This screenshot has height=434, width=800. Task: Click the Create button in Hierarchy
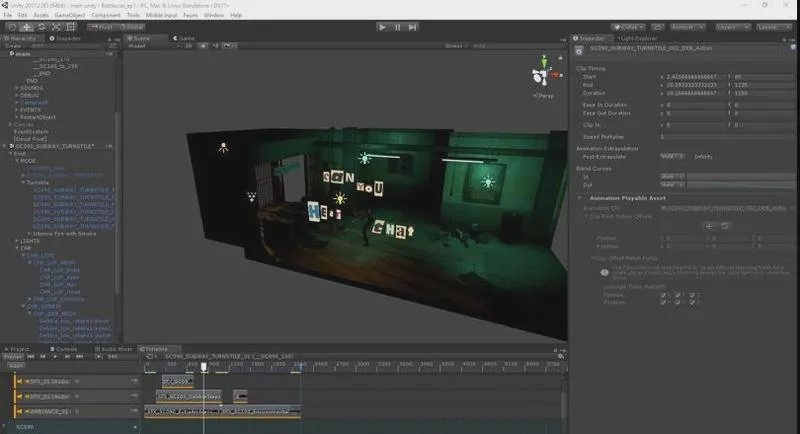pyautogui.click(x=13, y=46)
